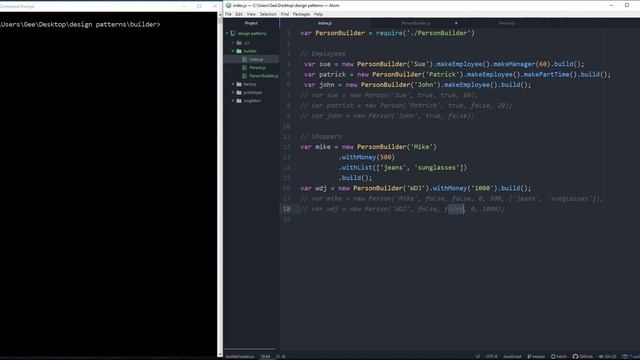Expand the prototype folder arrow

(x=233, y=92)
